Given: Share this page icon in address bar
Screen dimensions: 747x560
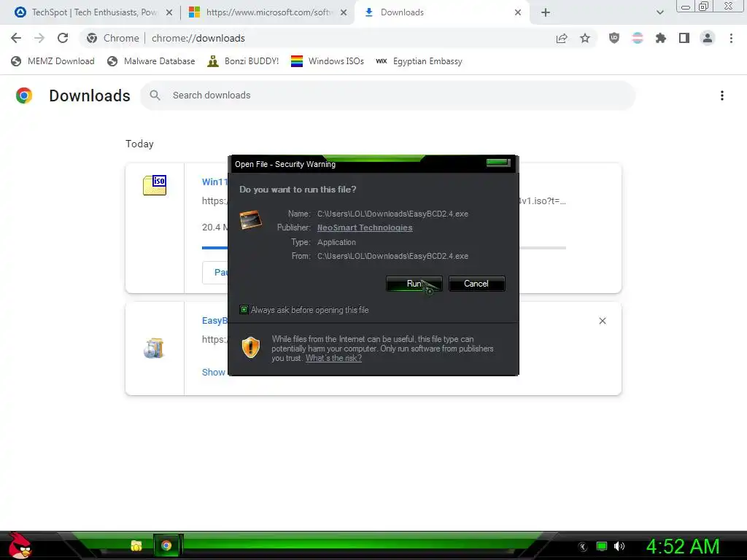Looking at the screenshot, I should [562, 39].
